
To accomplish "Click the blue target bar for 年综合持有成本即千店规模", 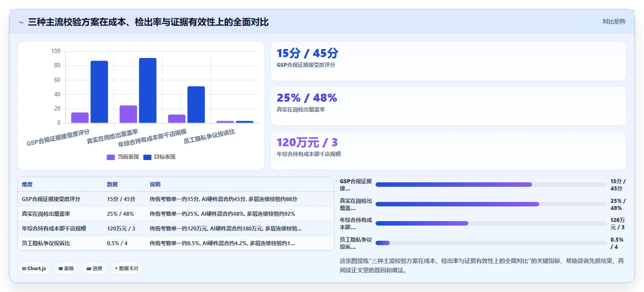I will 196,105.
